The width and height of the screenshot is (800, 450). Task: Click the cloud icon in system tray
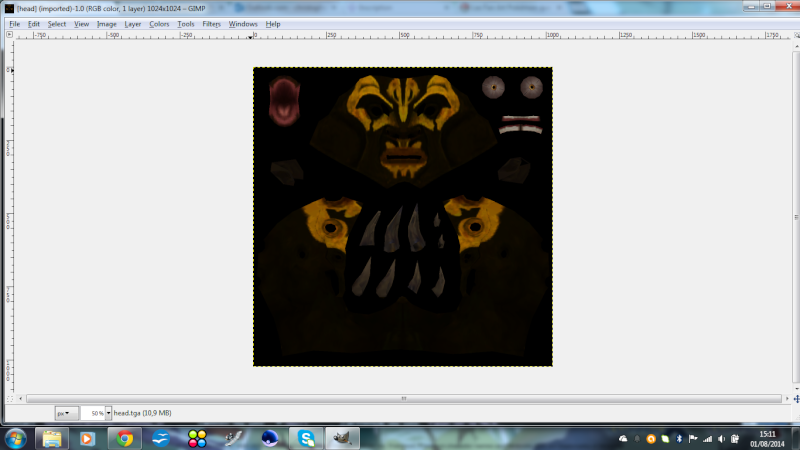[x=623, y=439]
